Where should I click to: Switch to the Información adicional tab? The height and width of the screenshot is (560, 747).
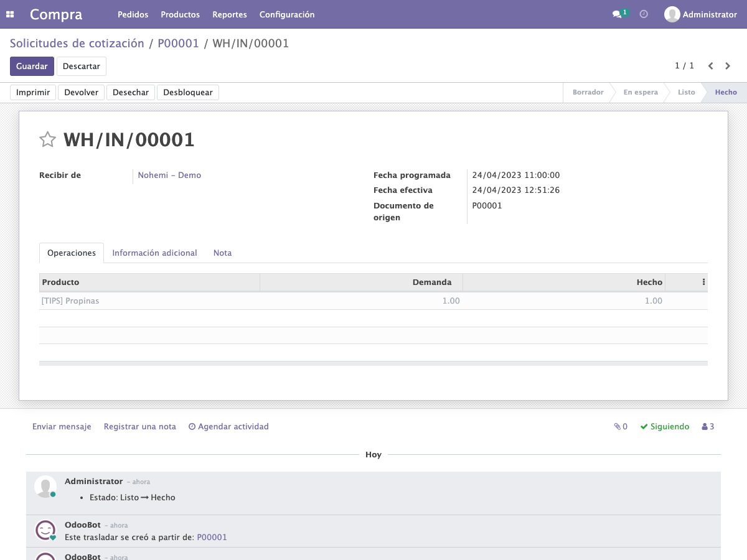pyautogui.click(x=154, y=253)
